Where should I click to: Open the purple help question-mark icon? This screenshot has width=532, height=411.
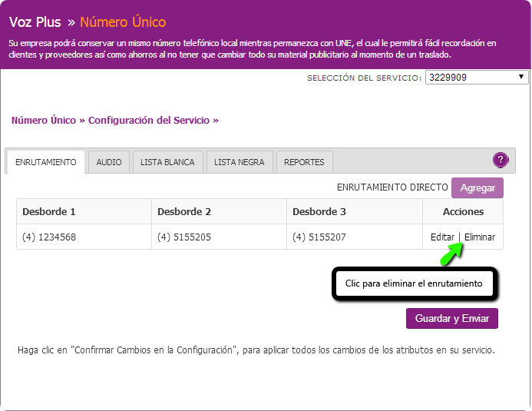click(501, 160)
